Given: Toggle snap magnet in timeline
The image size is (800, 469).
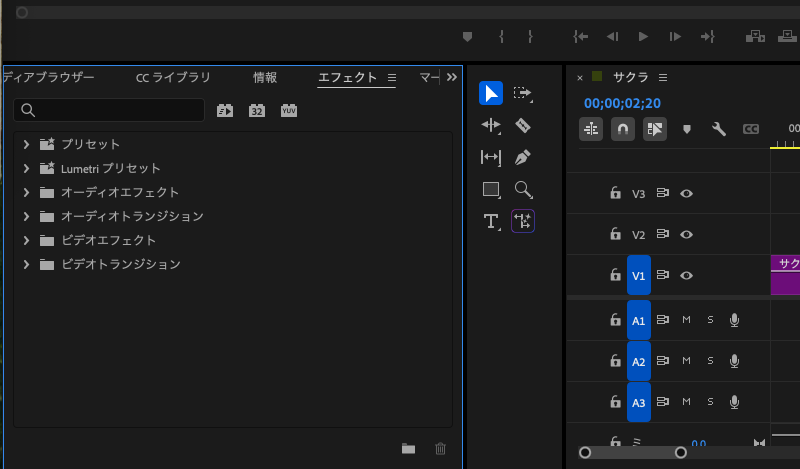Looking at the screenshot, I should click(622, 129).
